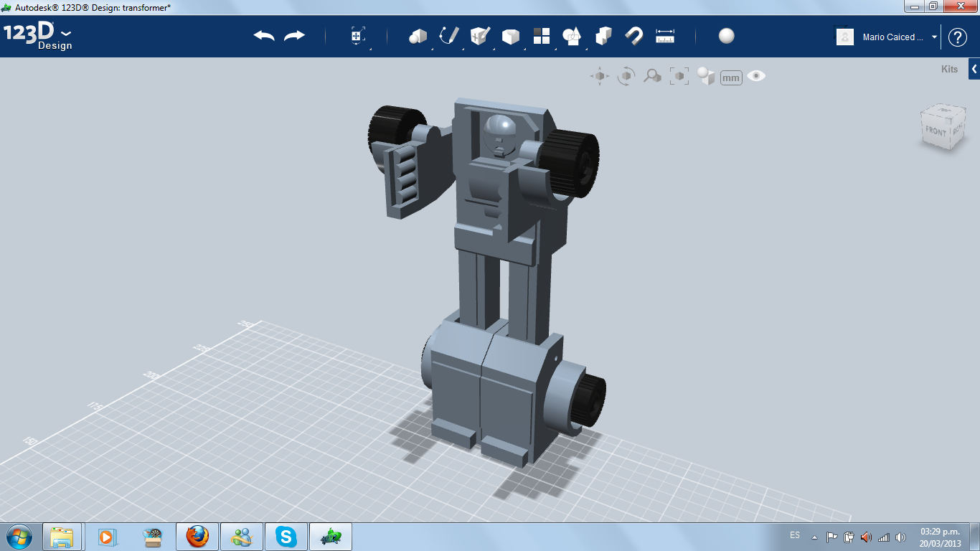
Task: Open the Grouping tool menu
Action: [x=572, y=36]
